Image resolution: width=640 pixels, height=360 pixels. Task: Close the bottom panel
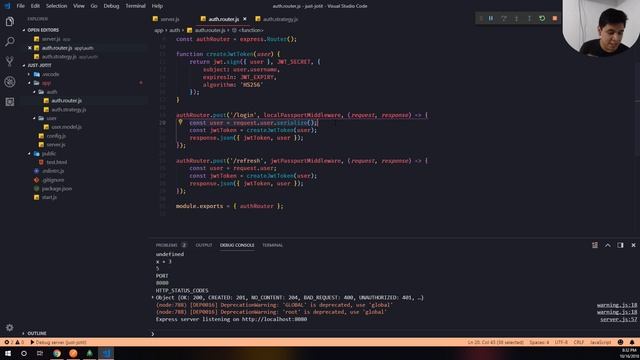(x=633, y=245)
